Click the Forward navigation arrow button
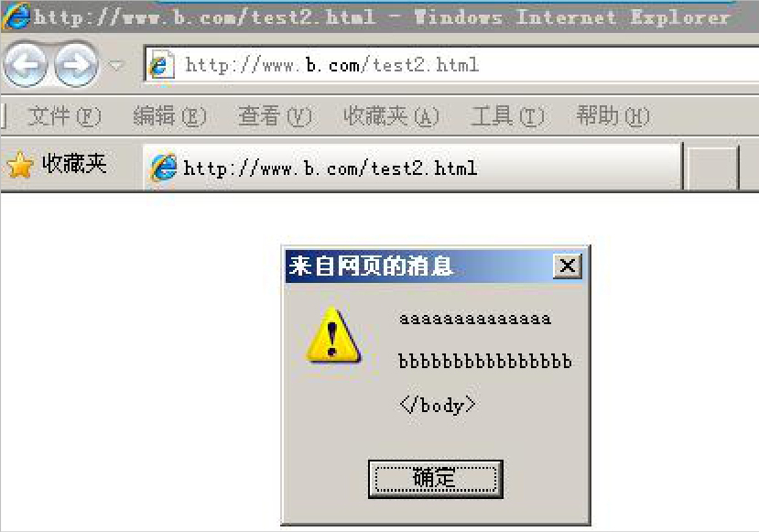Screen dimensions: 759x532 pos(75,64)
